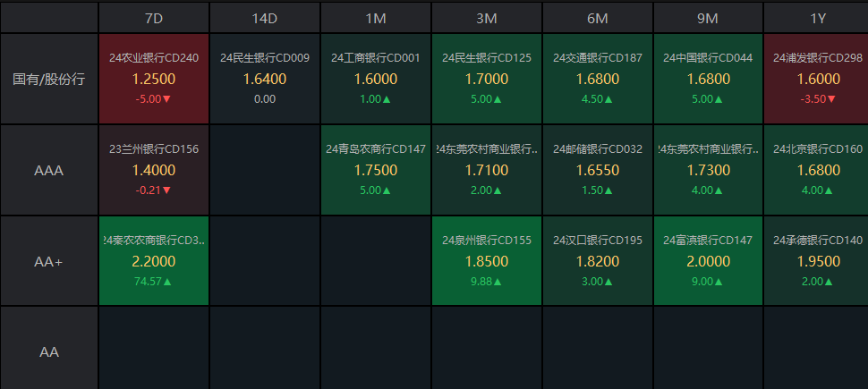Choose the 3M tenor column header
The height and width of the screenshot is (389, 868).
[x=487, y=18]
